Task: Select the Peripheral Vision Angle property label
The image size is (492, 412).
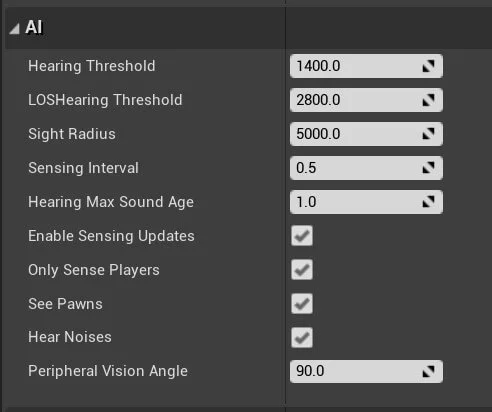Action: pyautogui.click(x=108, y=371)
